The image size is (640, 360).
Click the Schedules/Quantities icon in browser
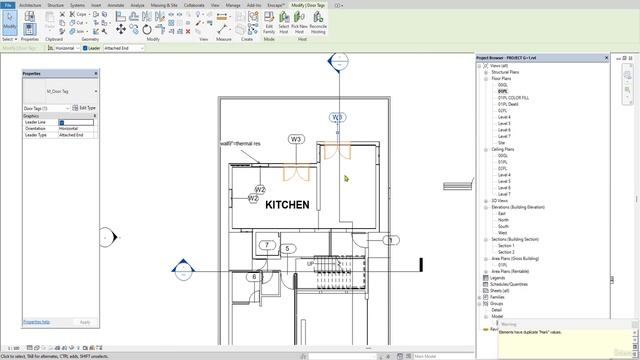pos(486,284)
